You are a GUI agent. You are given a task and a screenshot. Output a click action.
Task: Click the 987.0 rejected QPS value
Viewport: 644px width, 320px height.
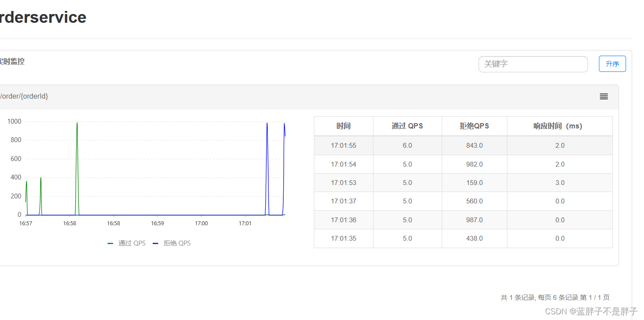474,220
